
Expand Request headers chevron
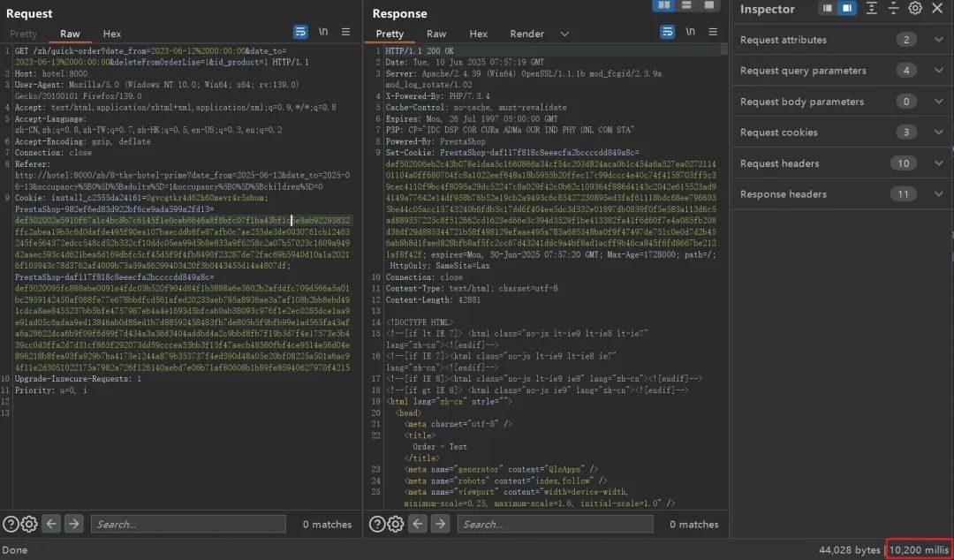pos(938,163)
